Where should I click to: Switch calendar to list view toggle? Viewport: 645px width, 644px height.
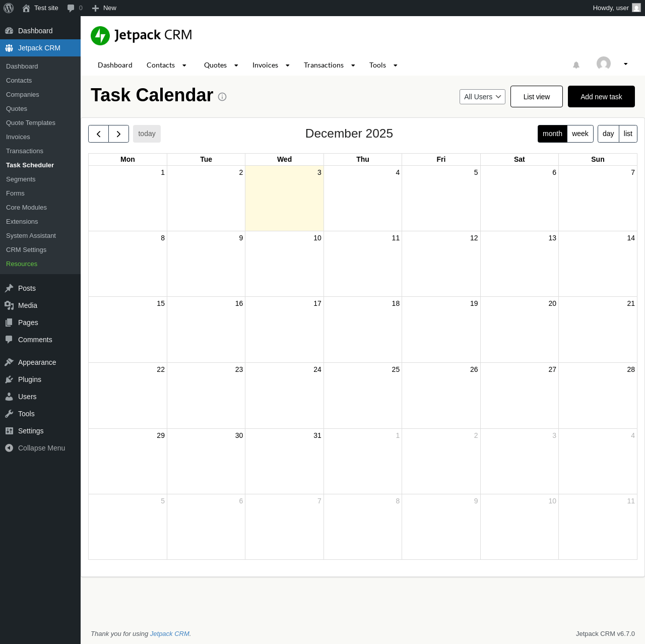[628, 134]
